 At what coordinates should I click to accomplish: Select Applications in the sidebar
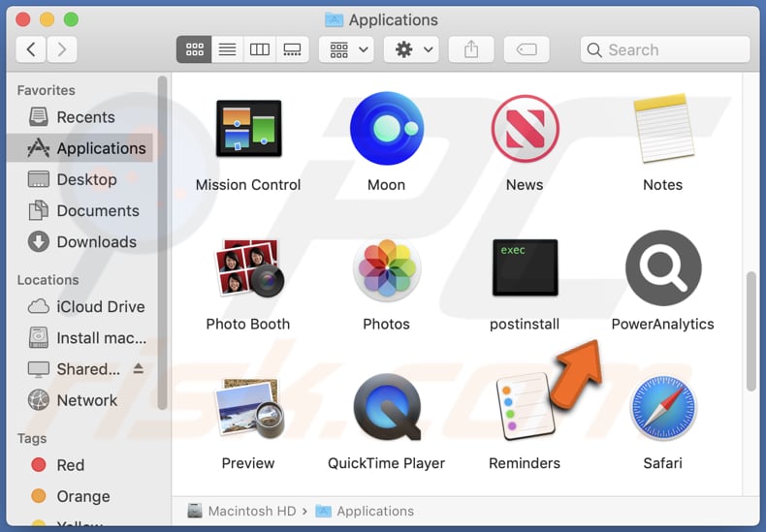80,148
